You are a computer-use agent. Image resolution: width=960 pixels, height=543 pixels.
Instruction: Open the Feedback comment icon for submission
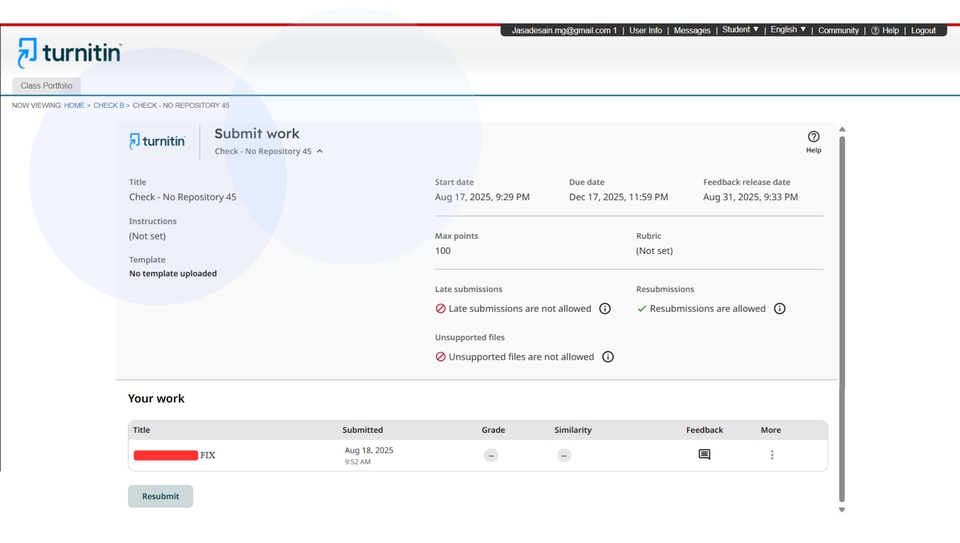tap(704, 455)
